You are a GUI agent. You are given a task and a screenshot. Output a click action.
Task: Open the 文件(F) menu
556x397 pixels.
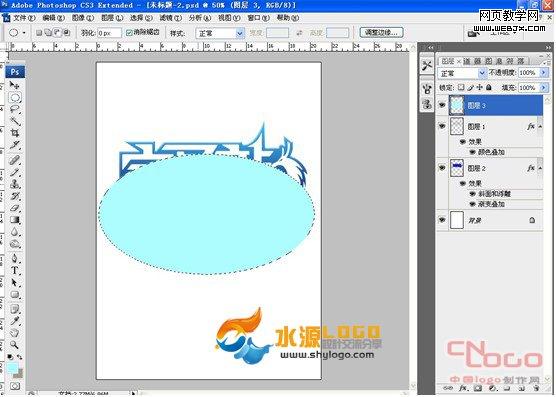pyautogui.click(x=24, y=18)
